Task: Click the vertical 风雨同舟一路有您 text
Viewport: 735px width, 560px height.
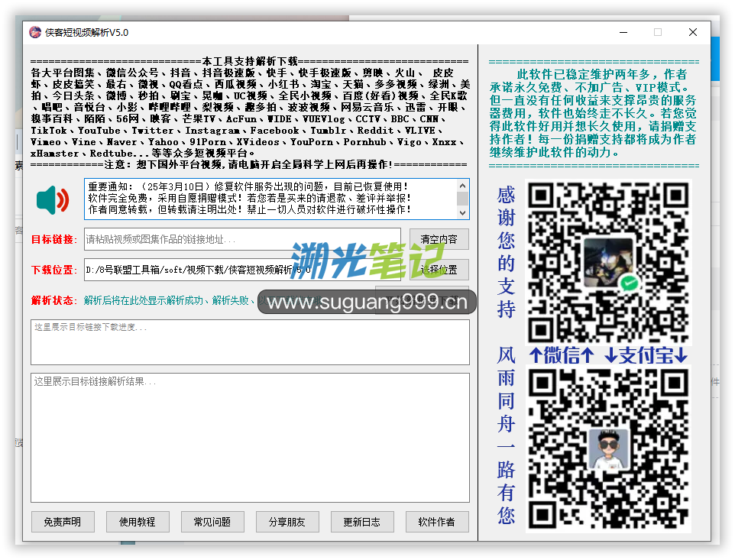Action: pyautogui.click(x=507, y=435)
